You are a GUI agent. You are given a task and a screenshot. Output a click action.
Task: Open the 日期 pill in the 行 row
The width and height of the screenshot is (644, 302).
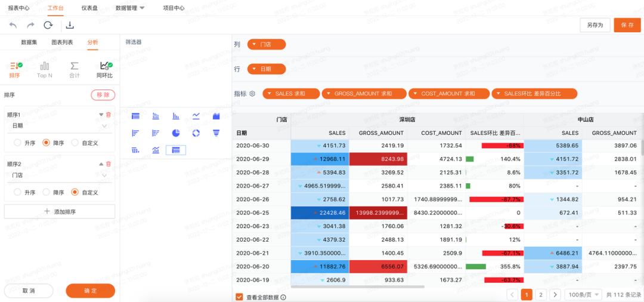(267, 69)
